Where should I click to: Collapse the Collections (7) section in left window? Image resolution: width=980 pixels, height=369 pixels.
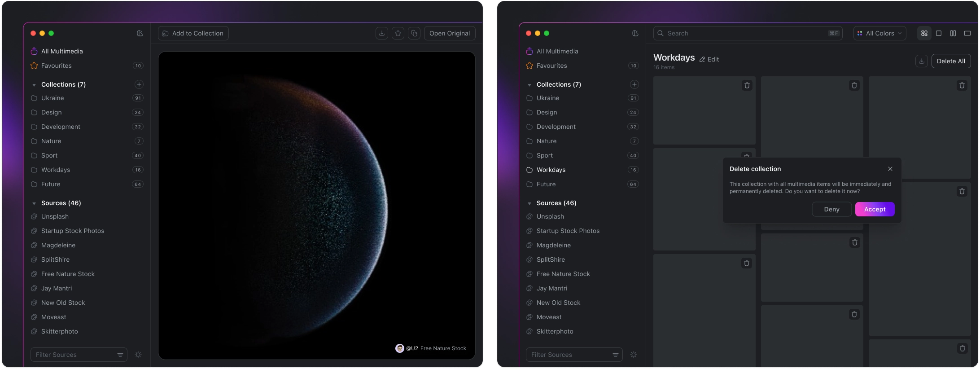(x=34, y=85)
